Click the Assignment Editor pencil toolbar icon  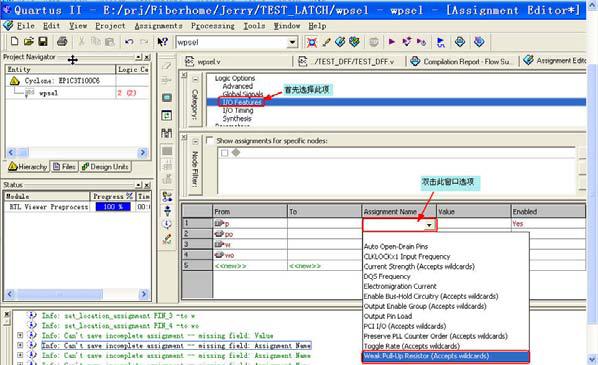point(326,42)
